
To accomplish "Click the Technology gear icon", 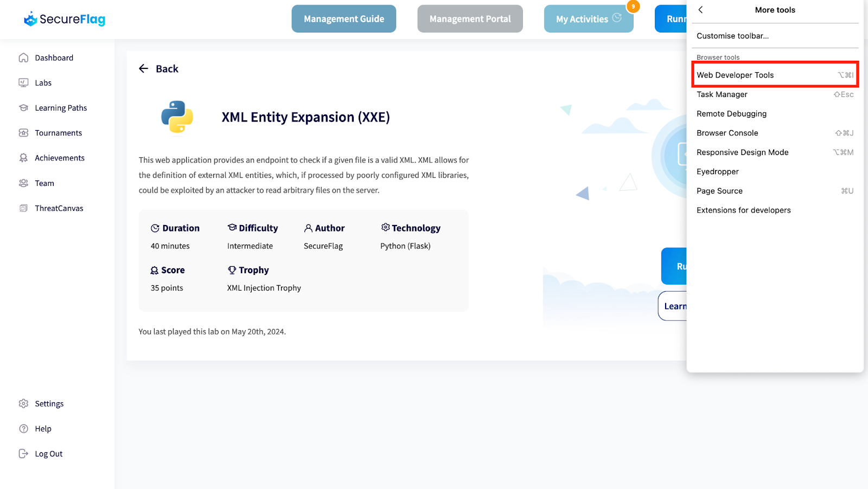I will 385,227.
